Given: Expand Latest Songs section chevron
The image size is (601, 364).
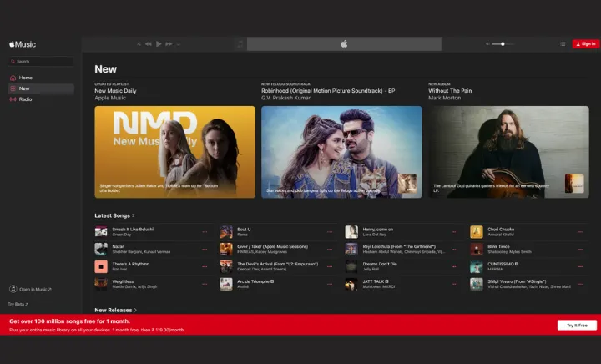Looking at the screenshot, I should pyautogui.click(x=133, y=215).
